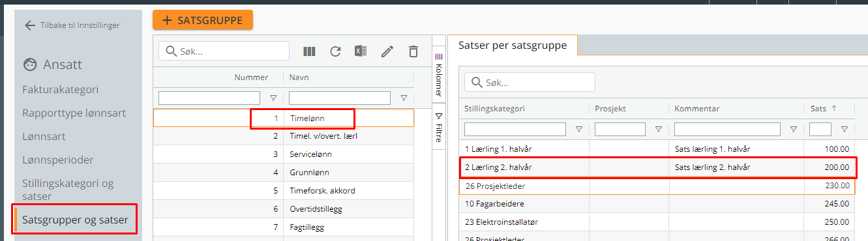Image resolution: width=868 pixels, height=241 pixels.
Task: Click the 230.00 sats value
Action: click(837, 186)
